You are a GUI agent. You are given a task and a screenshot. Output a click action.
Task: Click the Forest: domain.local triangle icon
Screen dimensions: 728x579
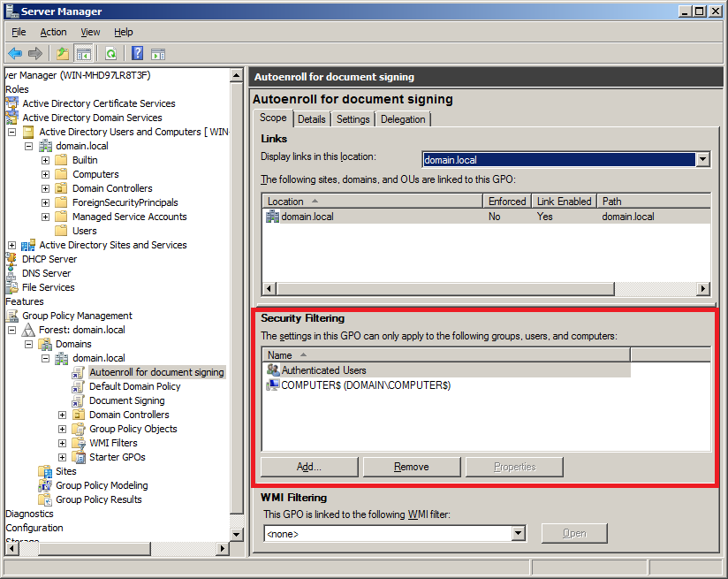pyautogui.click(x=28, y=330)
